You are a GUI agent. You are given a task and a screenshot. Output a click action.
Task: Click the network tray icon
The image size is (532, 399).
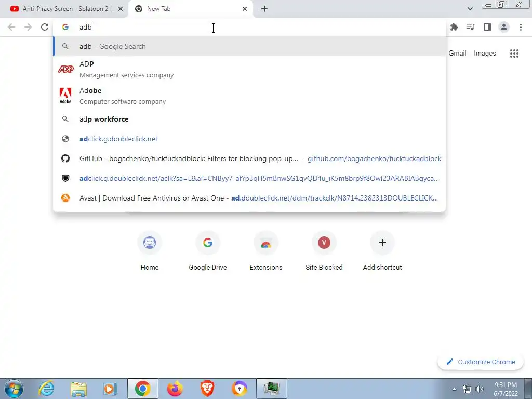tap(467, 389)
